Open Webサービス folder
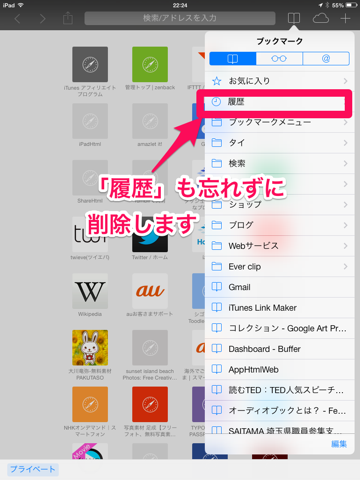 coord(279,246)
